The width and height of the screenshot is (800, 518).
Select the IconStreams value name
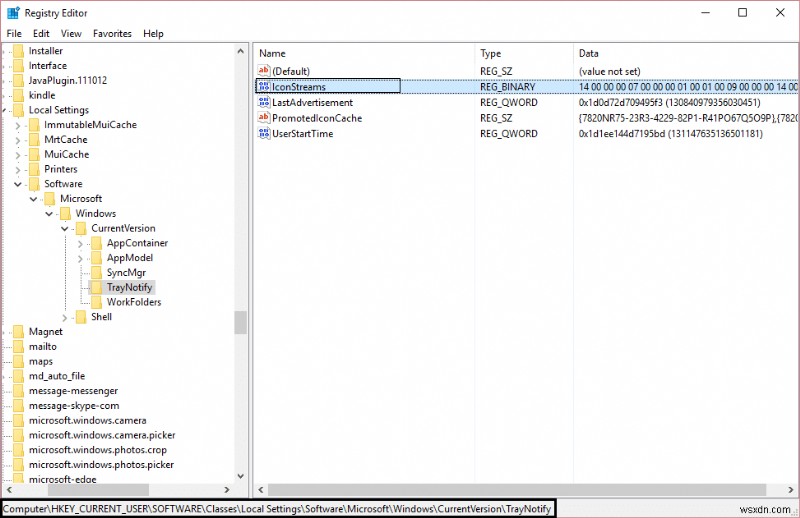[298, 87]
